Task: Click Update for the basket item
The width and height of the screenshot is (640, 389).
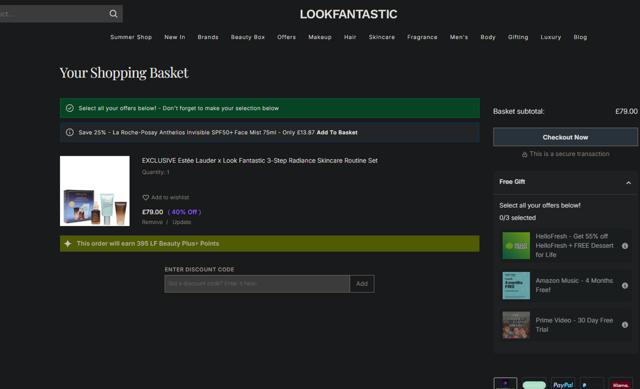Action: tap(182, 222)
